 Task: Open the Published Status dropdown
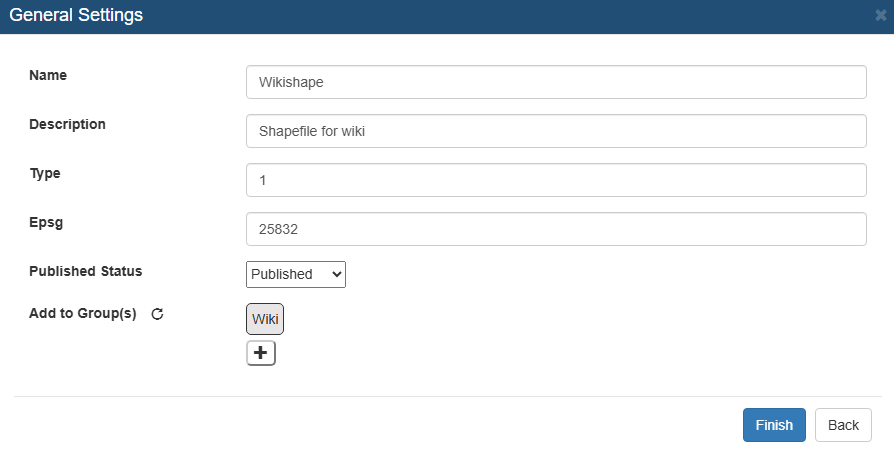pos(296,274)
